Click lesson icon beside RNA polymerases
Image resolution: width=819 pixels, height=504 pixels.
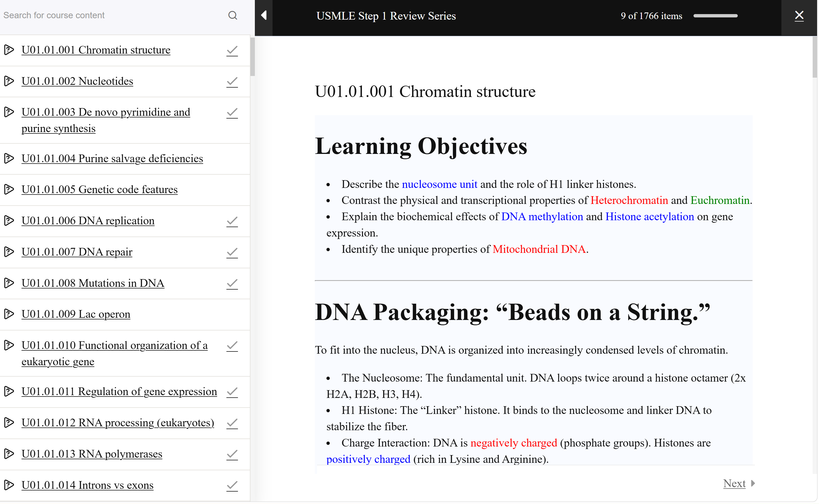pyautogui.click(x=9, y=454)
